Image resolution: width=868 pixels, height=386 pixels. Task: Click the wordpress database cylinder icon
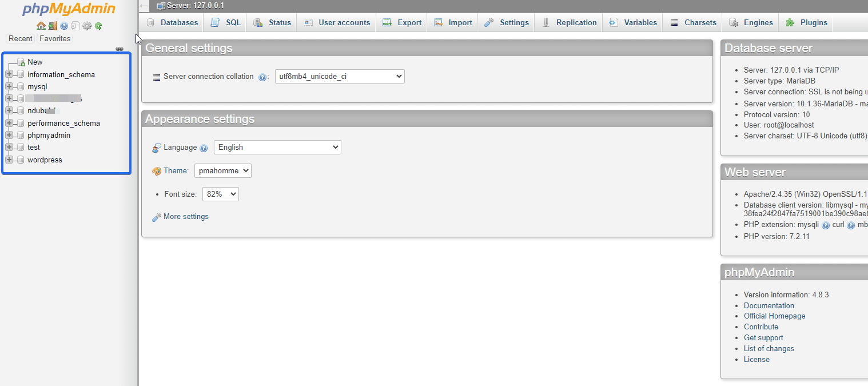(21, 160)
